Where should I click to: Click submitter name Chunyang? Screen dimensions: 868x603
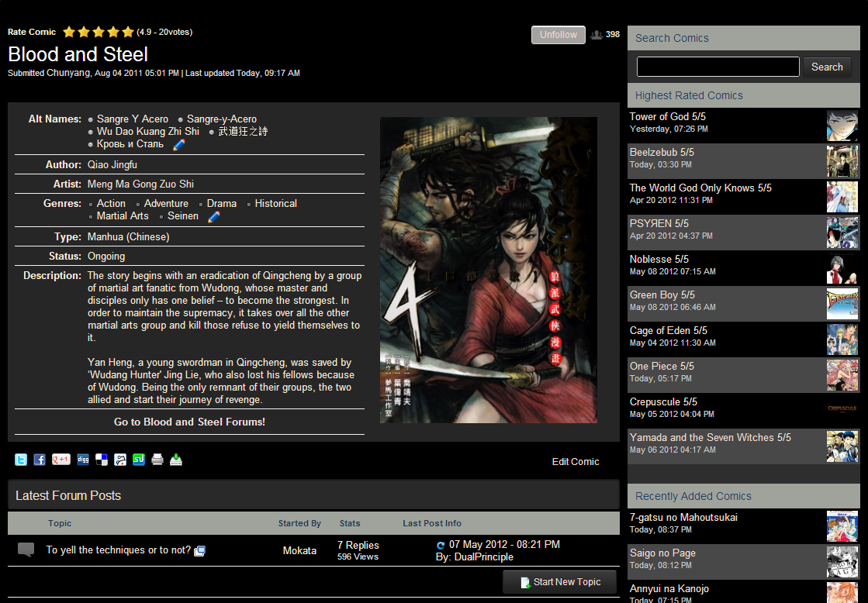[68, 73]
